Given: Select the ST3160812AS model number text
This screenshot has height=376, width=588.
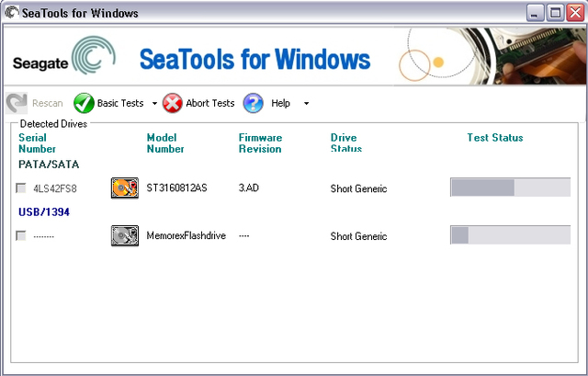Looking at the screenshot, I should point(176,188).
